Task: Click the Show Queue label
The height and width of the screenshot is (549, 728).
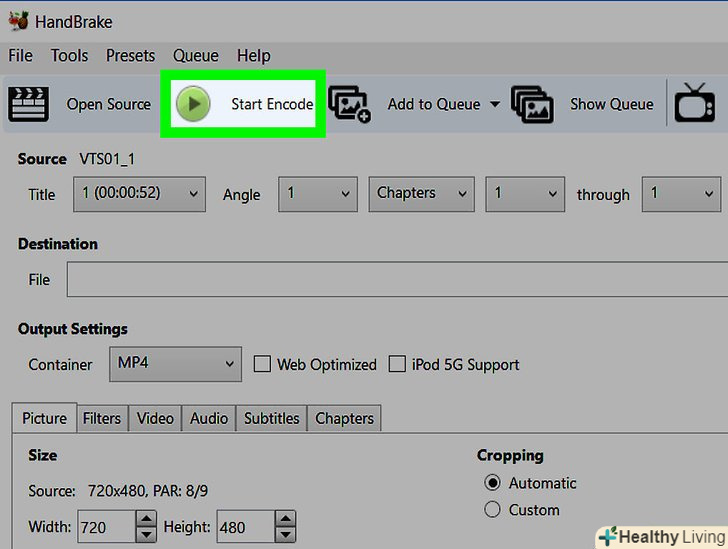Action: pos(611,104)
